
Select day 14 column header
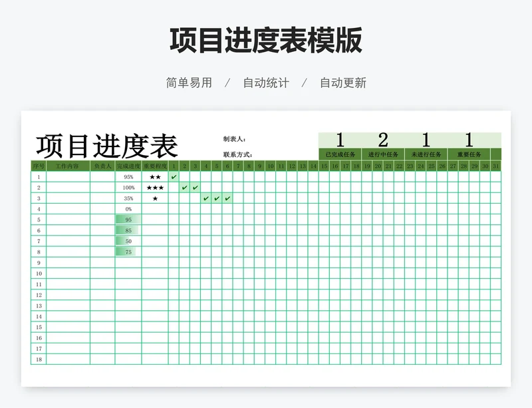coord(313,166)
